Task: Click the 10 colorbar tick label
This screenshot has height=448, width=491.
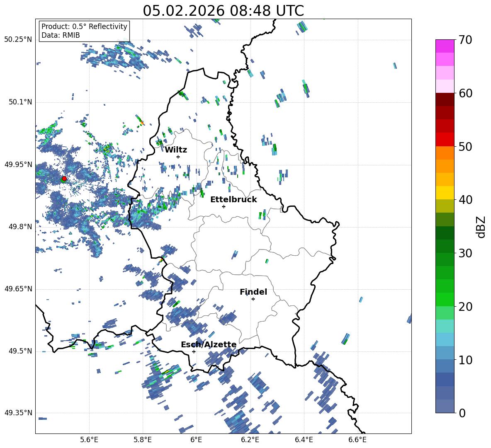Action: click(465, 360)
